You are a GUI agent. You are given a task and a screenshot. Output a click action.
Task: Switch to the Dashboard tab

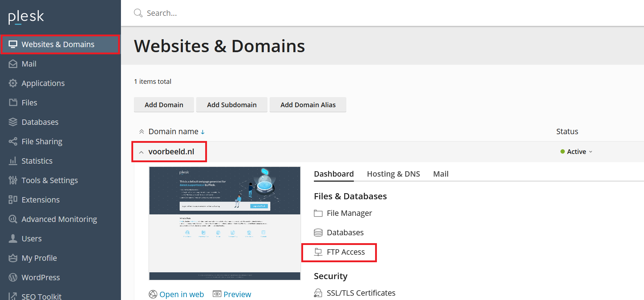(x=334, y=174)
